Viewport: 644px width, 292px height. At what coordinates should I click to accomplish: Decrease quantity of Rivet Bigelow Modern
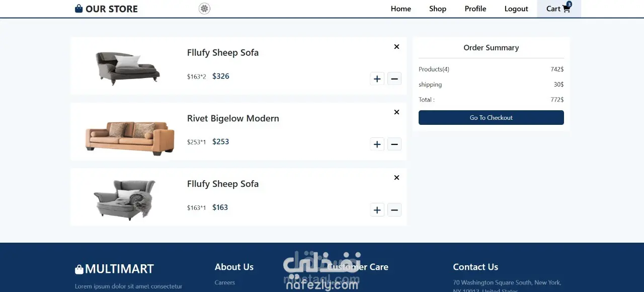click(x=394, y=144)
